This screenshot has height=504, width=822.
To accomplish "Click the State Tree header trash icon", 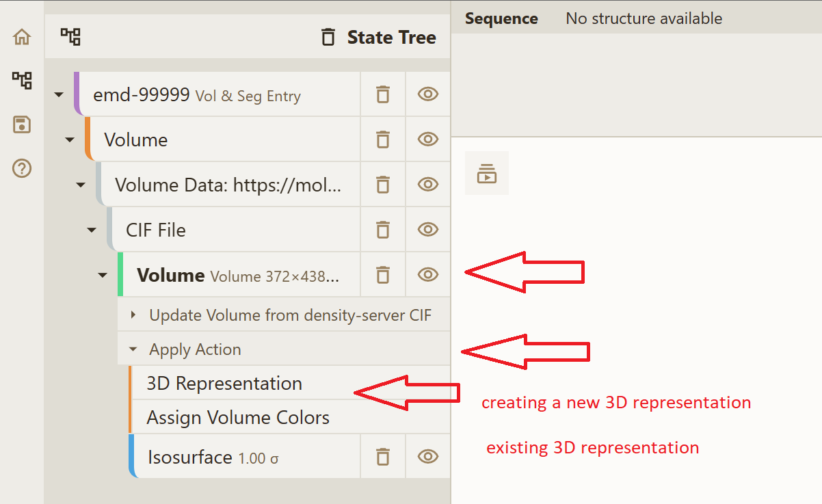I will 328,37.
